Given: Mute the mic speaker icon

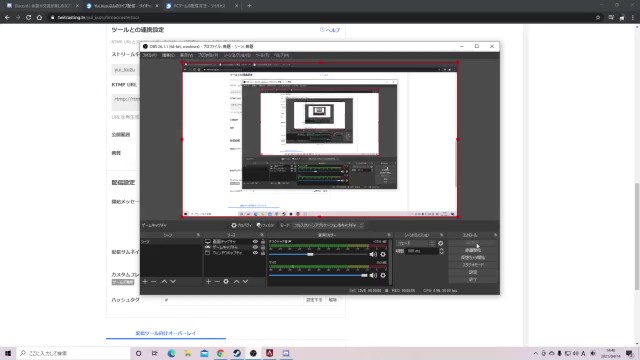Looking at the screenshot, I should (x=373, y=276).
